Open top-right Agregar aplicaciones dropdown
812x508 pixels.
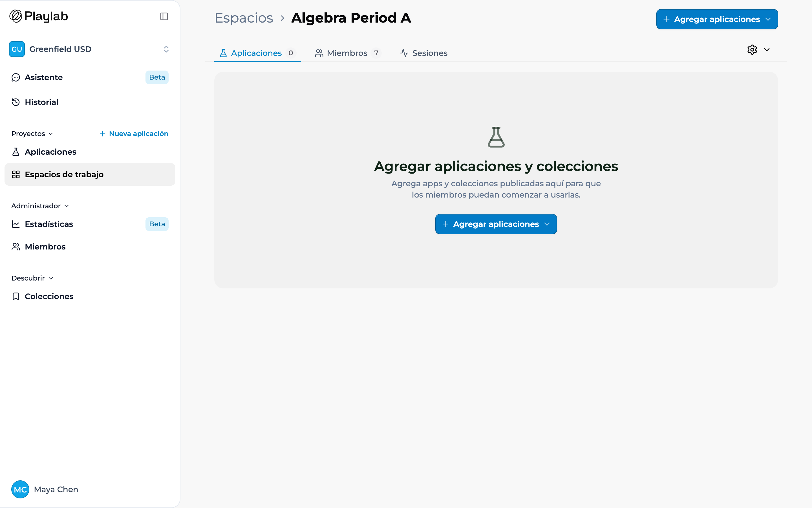tap(717, 19)
